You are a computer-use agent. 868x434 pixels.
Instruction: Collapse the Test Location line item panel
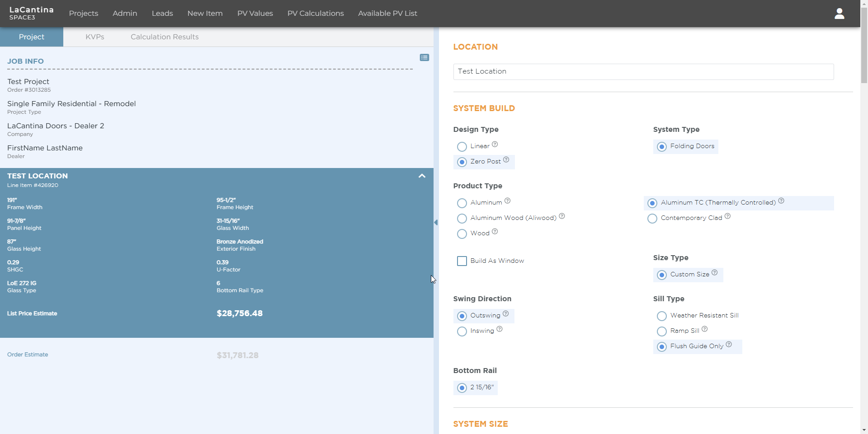(x=422, y=176)
